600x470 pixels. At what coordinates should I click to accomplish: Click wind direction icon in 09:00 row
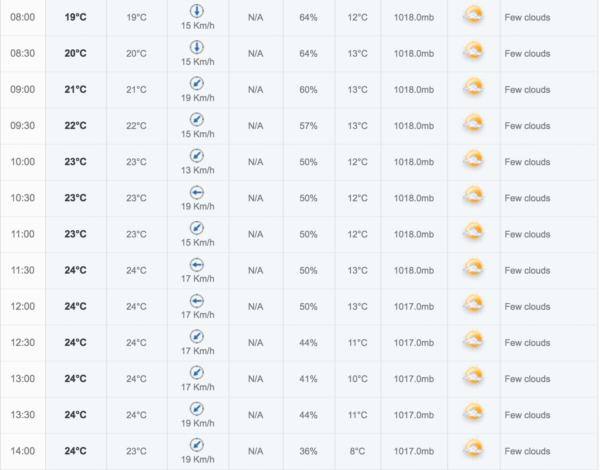(197, 83)
